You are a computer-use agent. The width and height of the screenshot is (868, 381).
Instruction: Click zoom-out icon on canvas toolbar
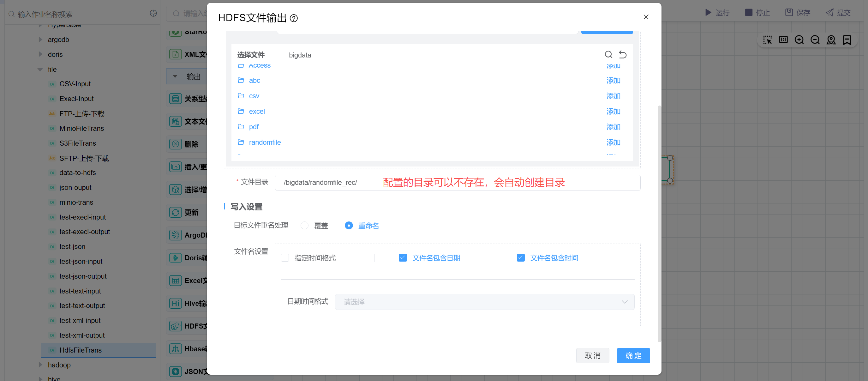coord(815,40)
